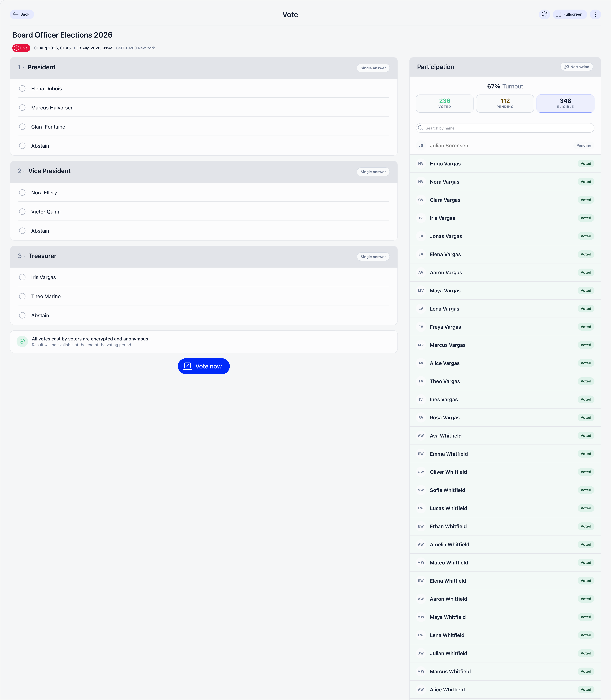The image size is (611, 700).
Task: Click the Marcus Vargas participant name
Action: pos(448,345)
